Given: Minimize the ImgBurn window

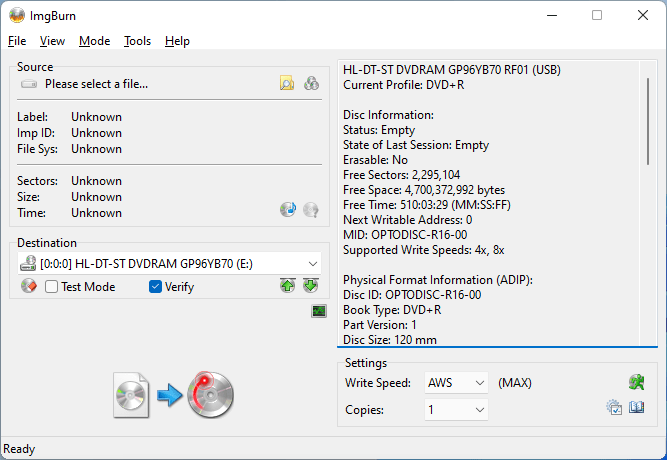Looking at the screenshot, I should point(552,15).
